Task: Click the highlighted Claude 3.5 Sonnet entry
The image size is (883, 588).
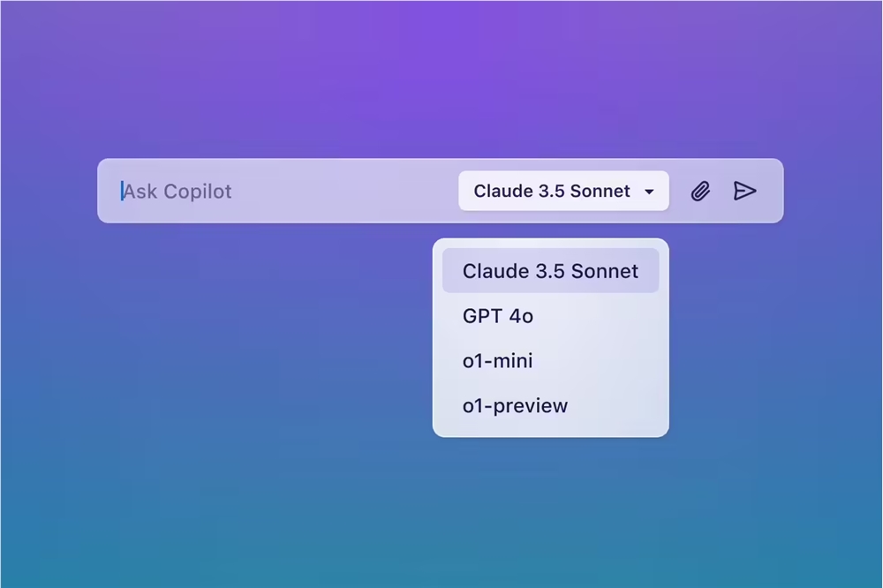Action: click(550, 271)
